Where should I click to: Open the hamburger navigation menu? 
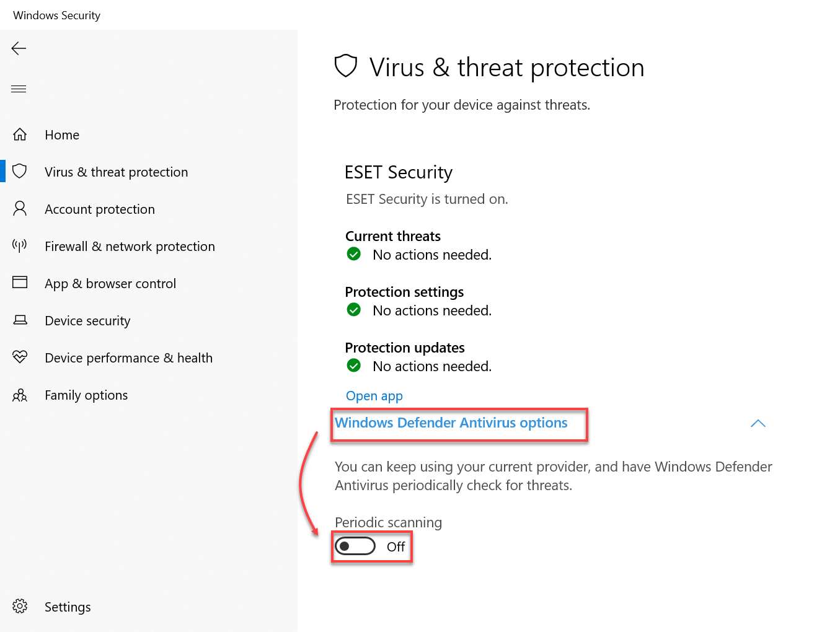(19, 89)
